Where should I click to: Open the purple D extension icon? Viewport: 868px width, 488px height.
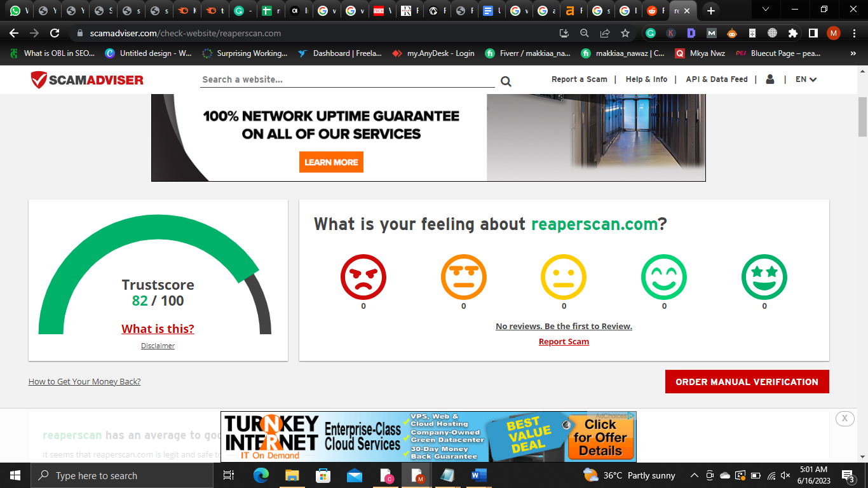point(691,33)
